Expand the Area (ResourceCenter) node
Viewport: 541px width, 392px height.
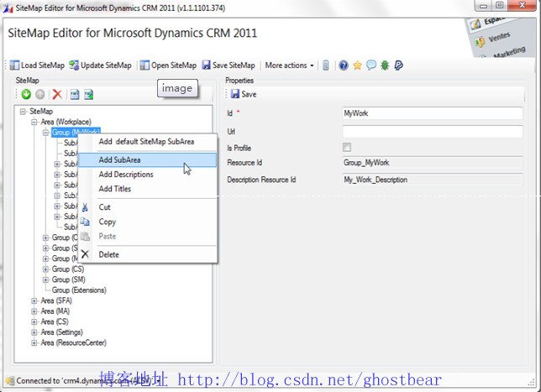click(x=34, y=342)
